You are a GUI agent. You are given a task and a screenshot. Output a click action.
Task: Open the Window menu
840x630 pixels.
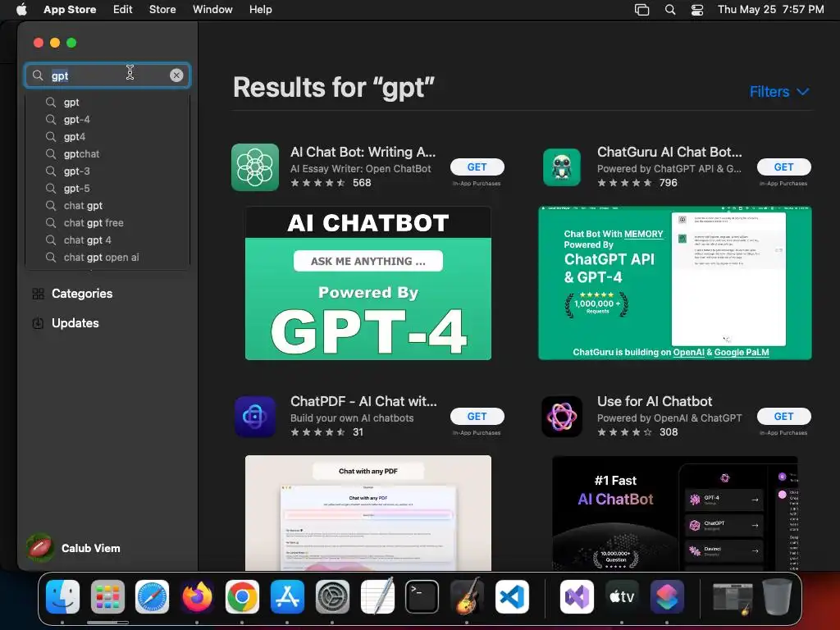212,10
